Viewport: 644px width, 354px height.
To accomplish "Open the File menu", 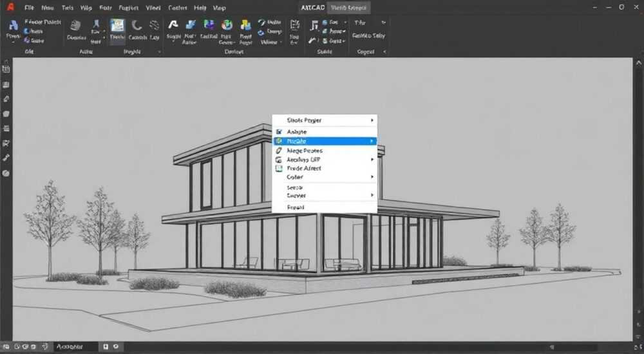I will pos(29,8).
